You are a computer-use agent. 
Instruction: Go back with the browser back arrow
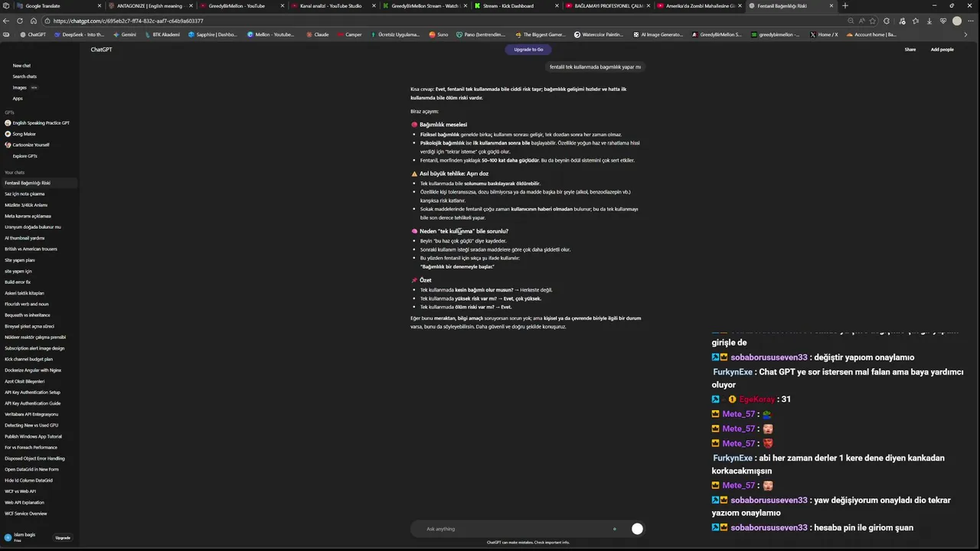tap(7, 21)
